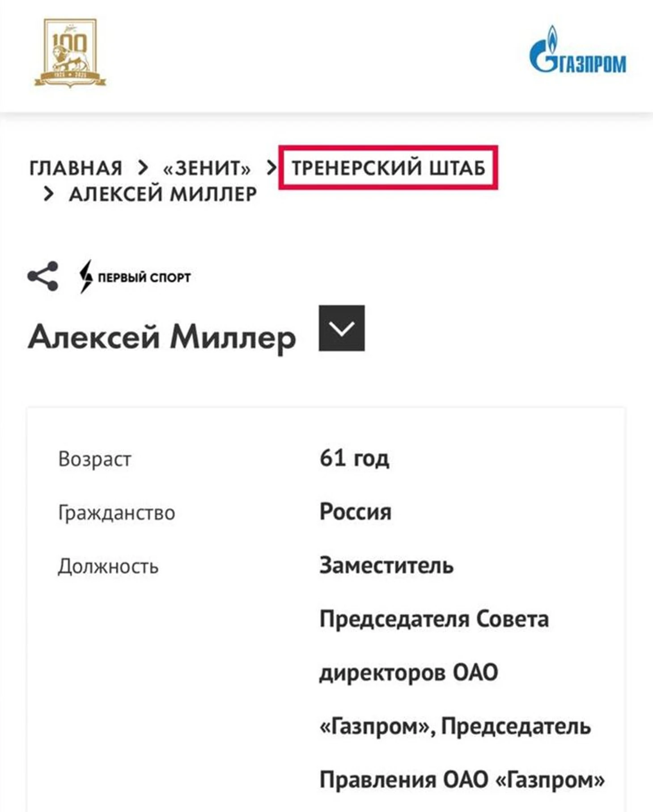Open the Gazprom sponsor logo
This screenshot has height=812, width=653.
[x=577, y=50]
